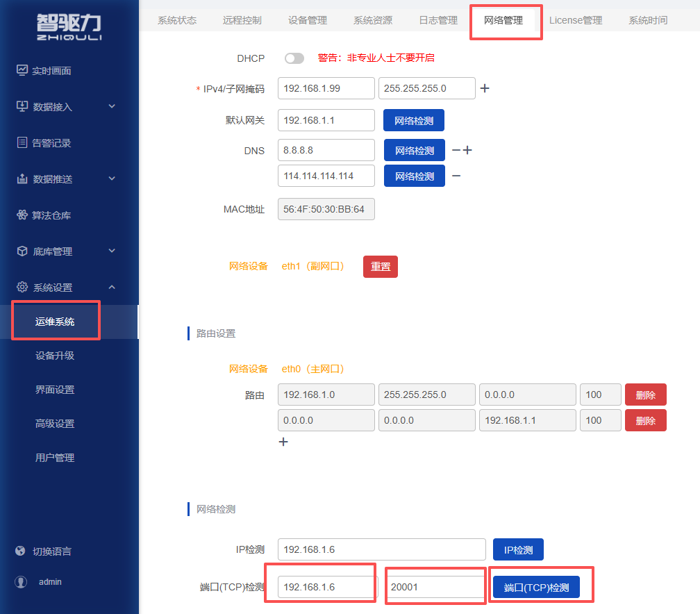
Task: Click the globe icon for language switch
Action: pos(21,551)
